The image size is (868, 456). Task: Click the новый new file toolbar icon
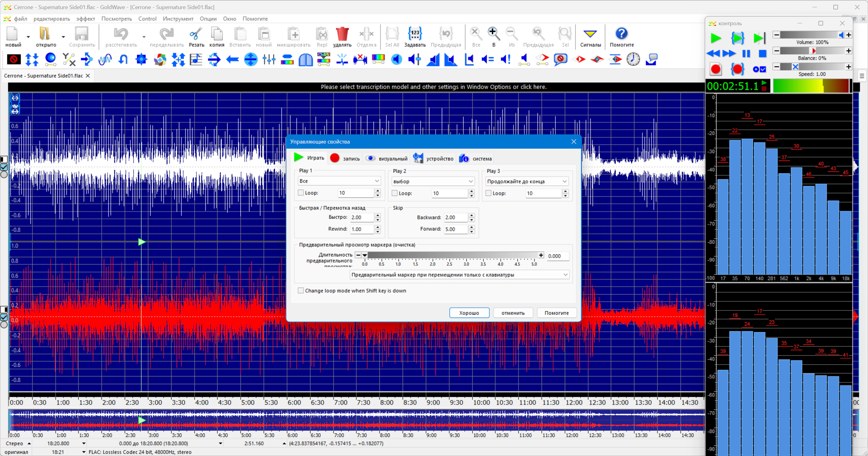point(13,37)
